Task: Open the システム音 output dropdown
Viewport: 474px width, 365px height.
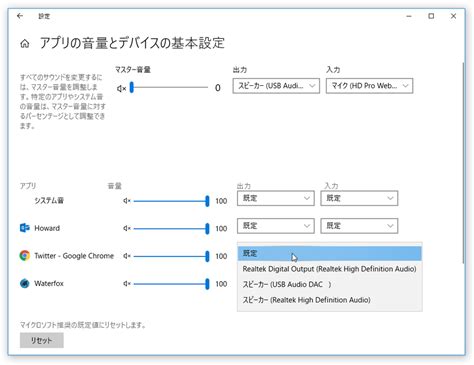Action: [276, 198]
